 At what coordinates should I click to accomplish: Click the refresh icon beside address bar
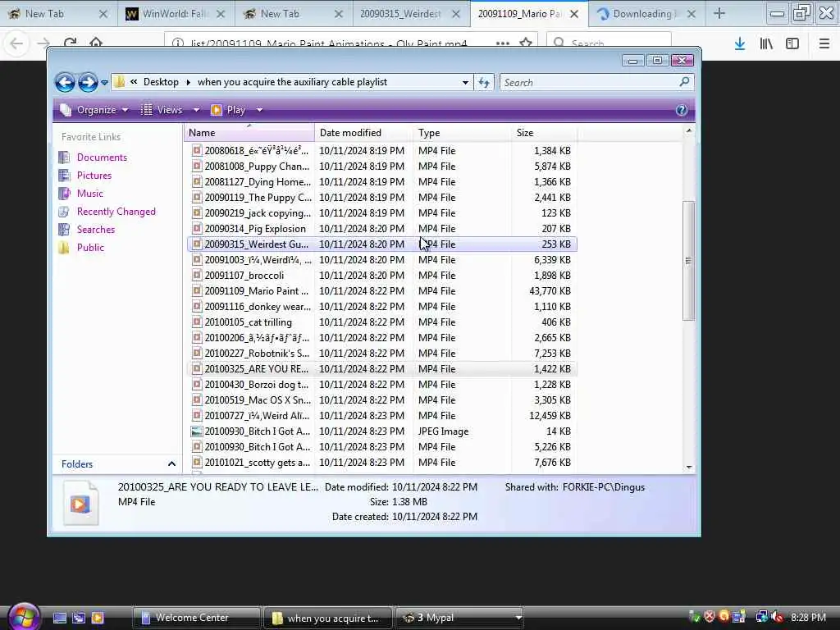coord(484,83)
